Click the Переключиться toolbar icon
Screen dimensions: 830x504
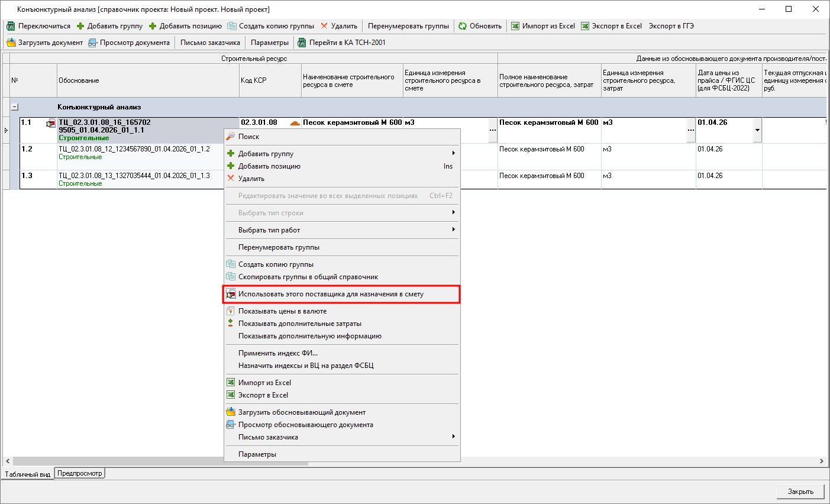pos(11,26)
